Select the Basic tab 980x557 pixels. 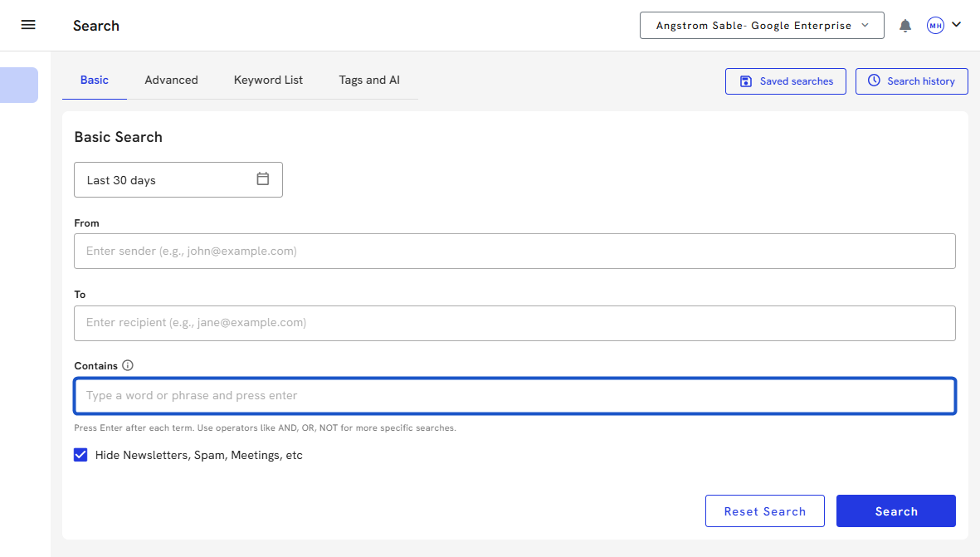click(94, 81)
